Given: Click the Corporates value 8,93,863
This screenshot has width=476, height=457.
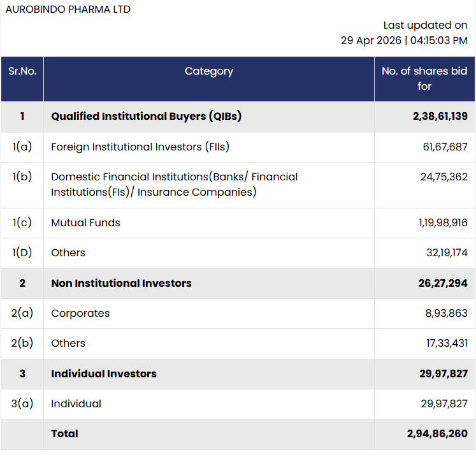Looking at the screenshot, I should 446,313.
